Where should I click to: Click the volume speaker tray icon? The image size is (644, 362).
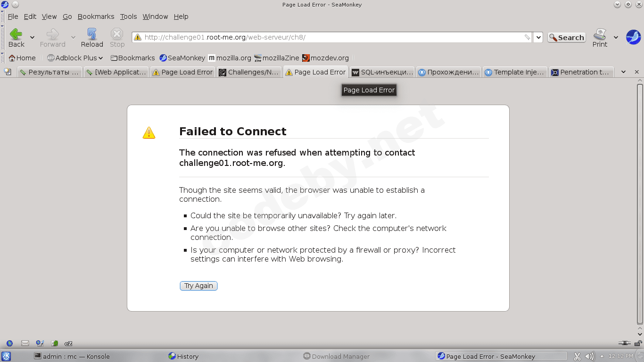[589, 356]
